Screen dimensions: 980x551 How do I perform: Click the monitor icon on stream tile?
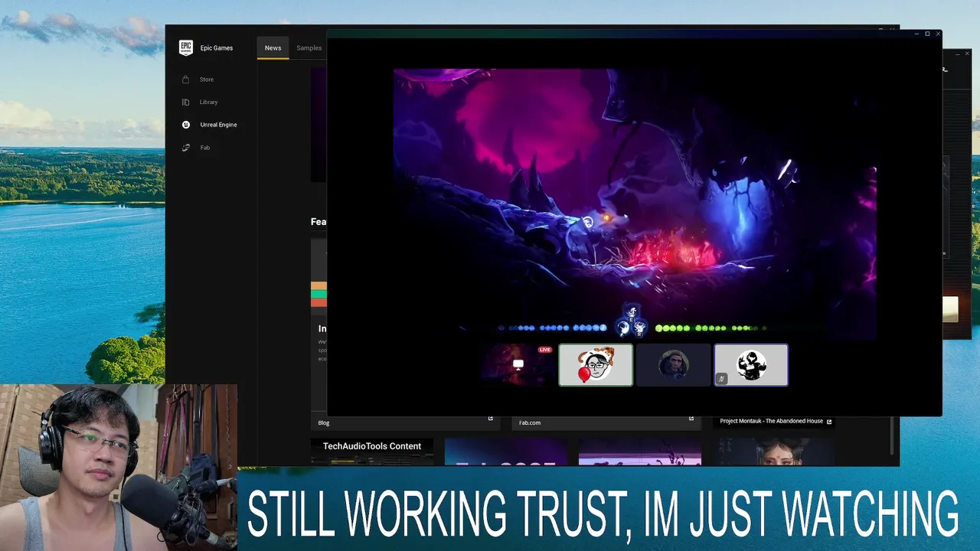click(x=518, y=364)
